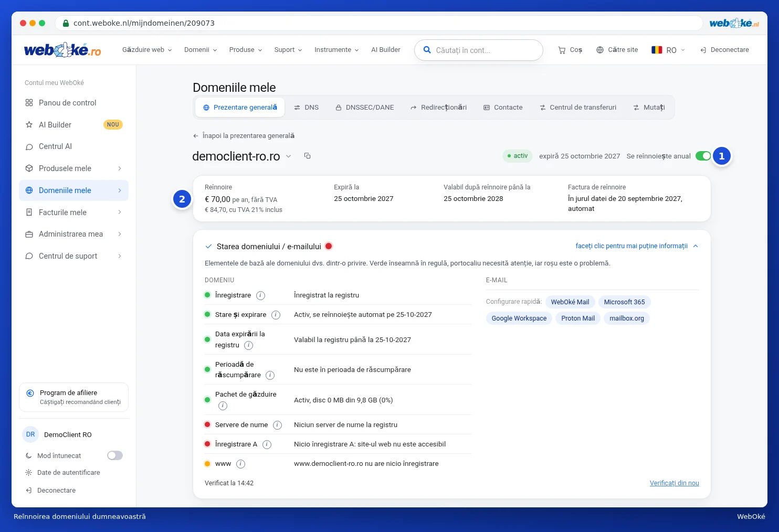Click Deconectare in the top header

[724, 50]
